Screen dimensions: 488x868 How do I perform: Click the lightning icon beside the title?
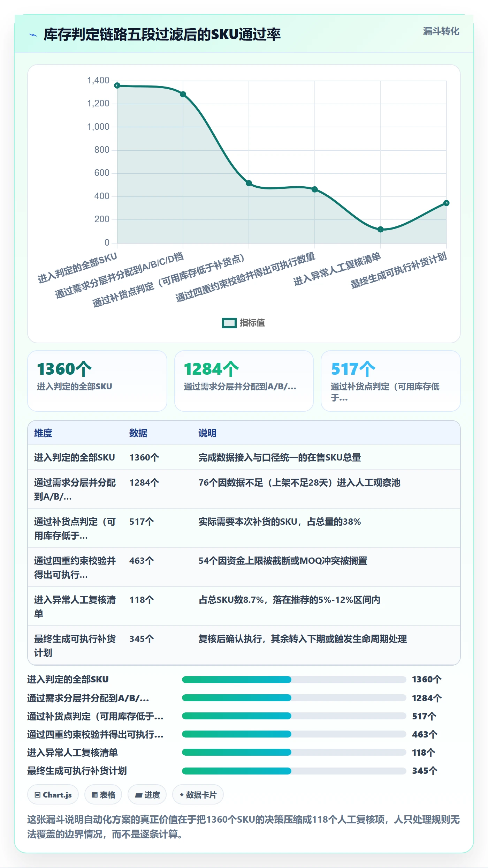(33, 35)
